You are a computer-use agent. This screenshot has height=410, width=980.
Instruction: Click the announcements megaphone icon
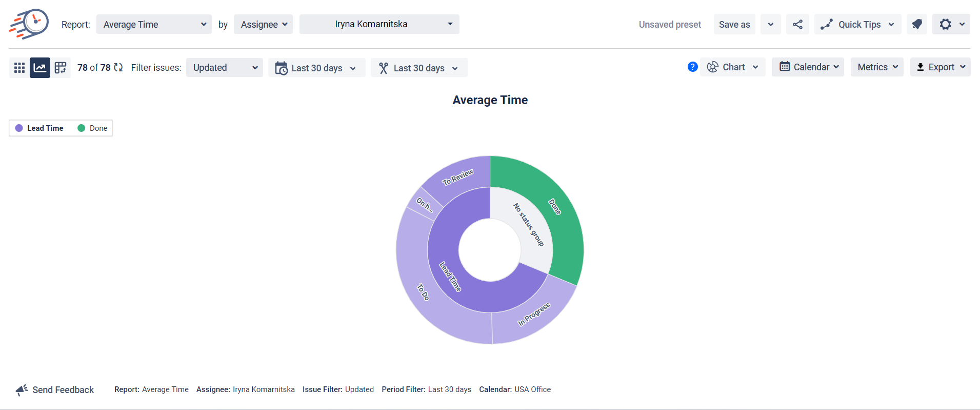916,24
